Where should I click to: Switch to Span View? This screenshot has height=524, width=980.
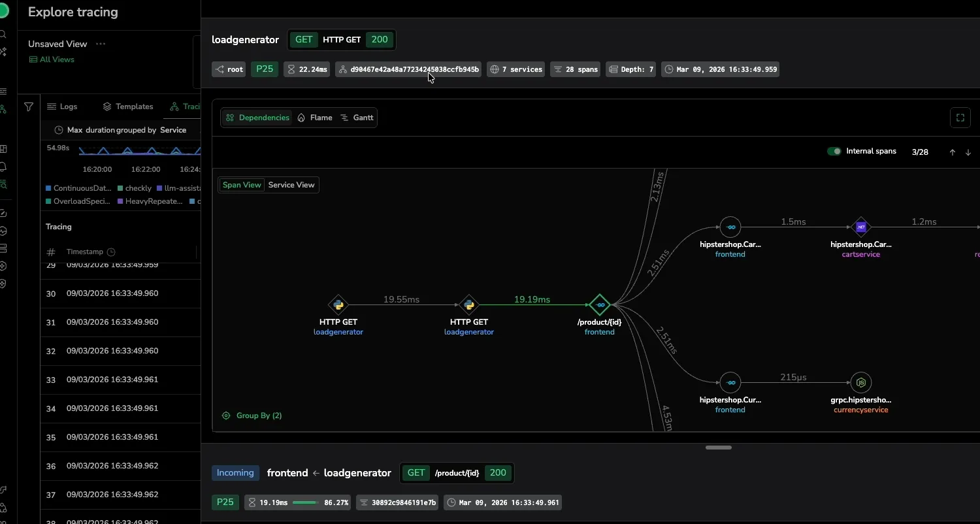(x=242, y=185)
